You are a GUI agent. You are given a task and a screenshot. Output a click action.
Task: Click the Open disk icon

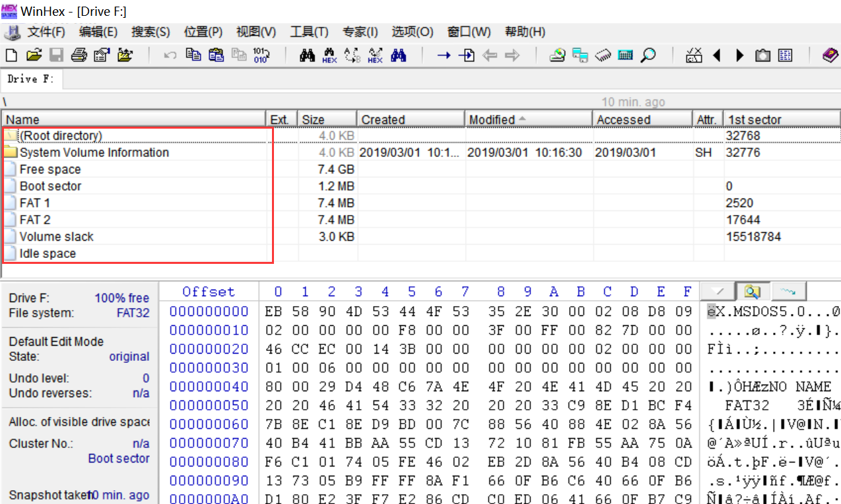(558, 55)
